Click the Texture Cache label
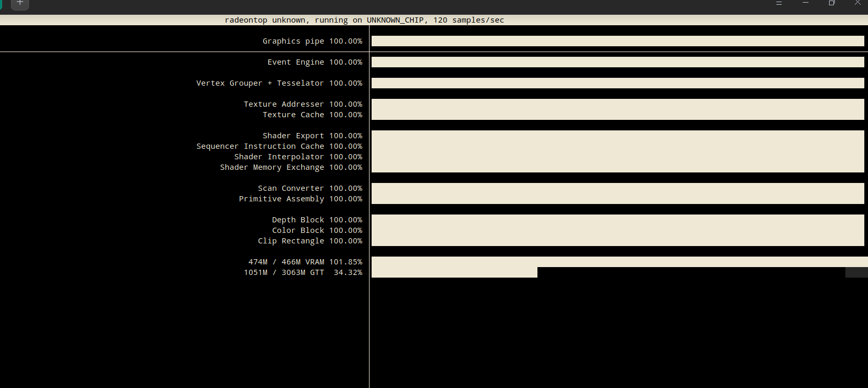This screenshot has height=388, width=868. tap(293, 115)
